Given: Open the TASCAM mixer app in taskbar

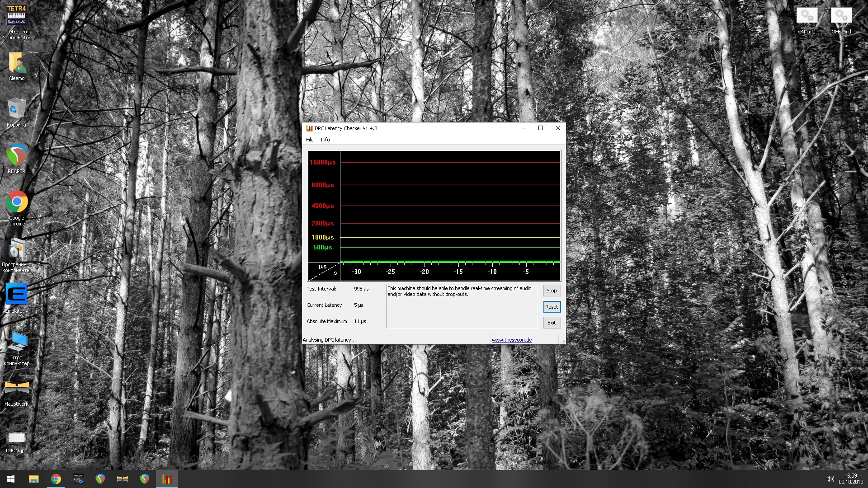Looking at the screenshot, I should [x=78, y=479].
